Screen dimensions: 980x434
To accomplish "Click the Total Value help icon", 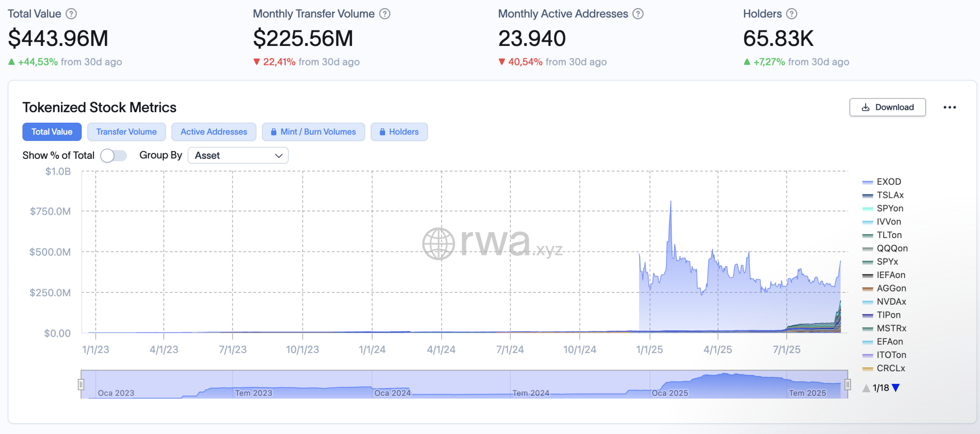I will (x=71, y=14).
